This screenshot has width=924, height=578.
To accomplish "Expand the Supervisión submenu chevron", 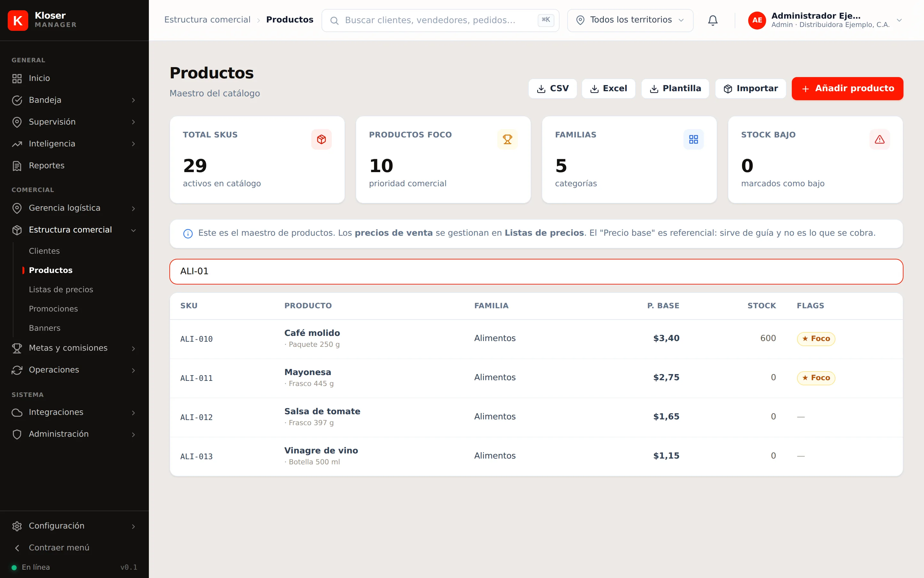I will pos(133,122).
